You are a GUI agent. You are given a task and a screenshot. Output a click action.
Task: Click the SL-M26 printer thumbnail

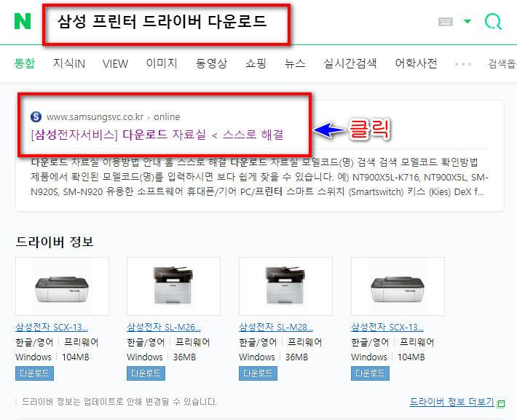[x=173, y=287]
